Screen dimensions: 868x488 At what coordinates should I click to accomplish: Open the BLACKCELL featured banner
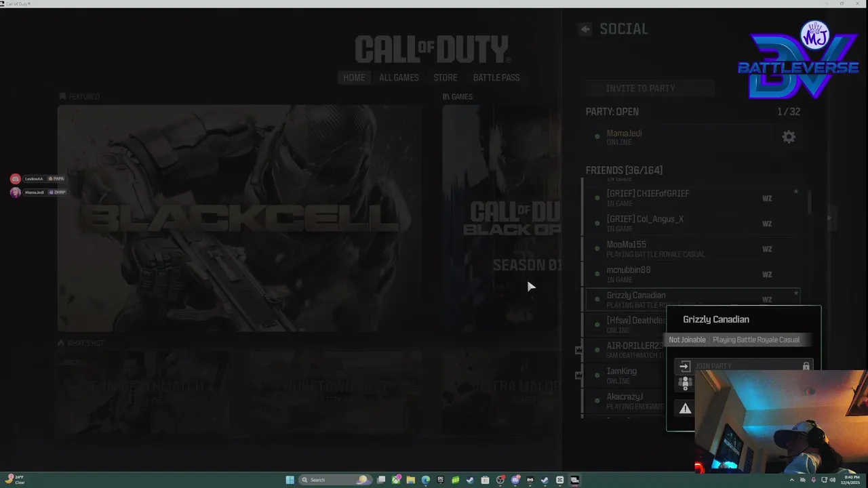[239, 218]
